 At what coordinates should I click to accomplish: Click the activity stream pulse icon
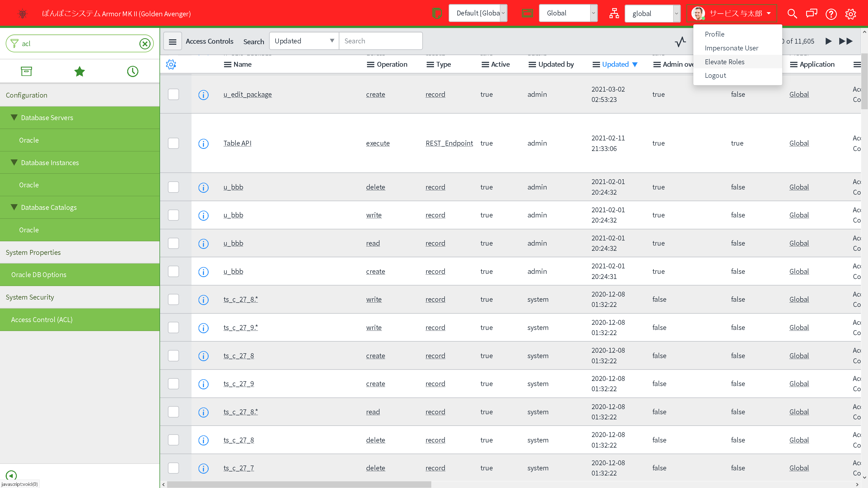(x=680, y=41)
